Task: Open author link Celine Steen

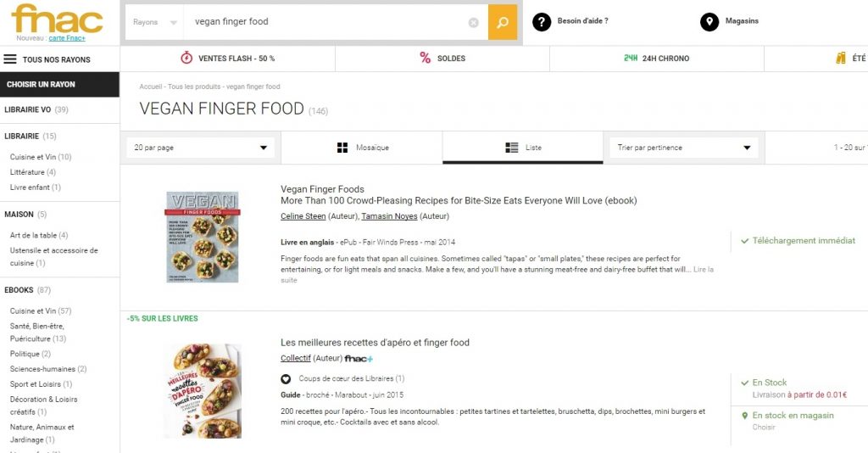Action: 303,216
